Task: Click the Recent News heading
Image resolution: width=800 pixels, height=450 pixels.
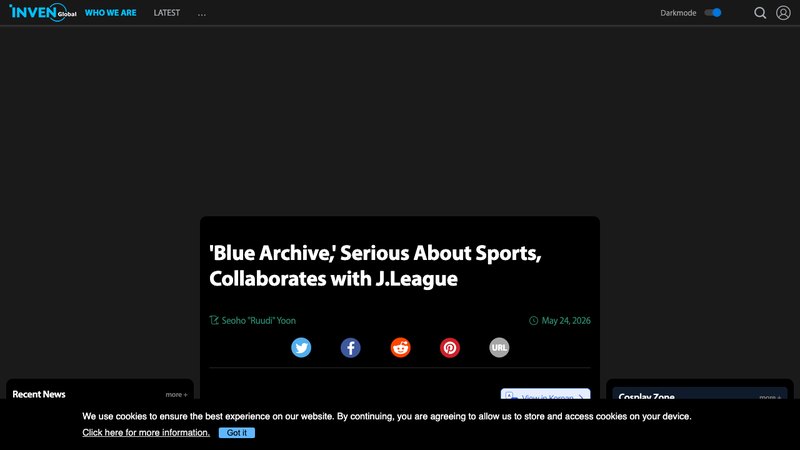Action: (x=39, y=394)
